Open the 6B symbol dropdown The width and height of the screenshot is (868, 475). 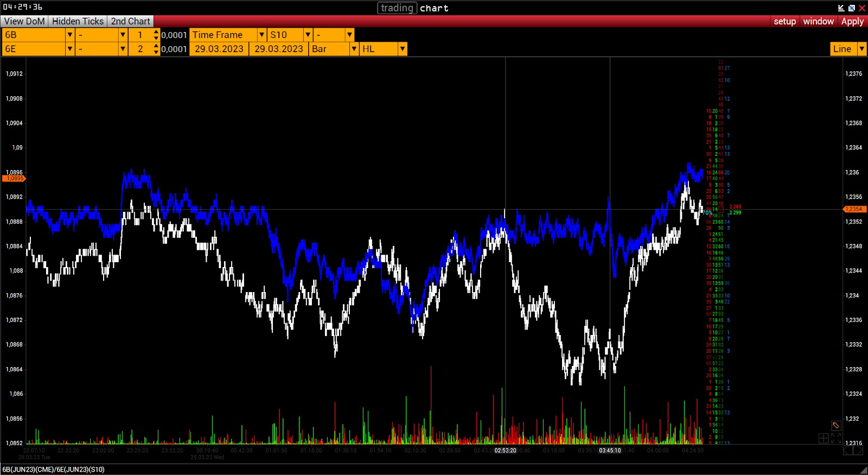[x=69, y=35]
